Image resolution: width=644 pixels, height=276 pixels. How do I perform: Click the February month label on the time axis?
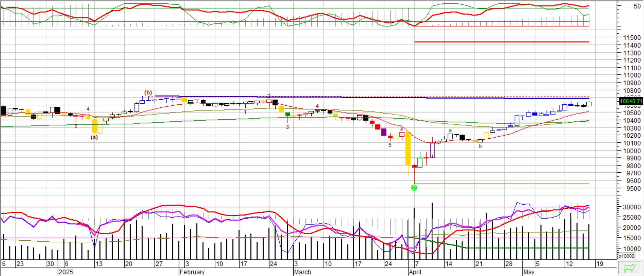pyautogui.click(x=192, y=272)
